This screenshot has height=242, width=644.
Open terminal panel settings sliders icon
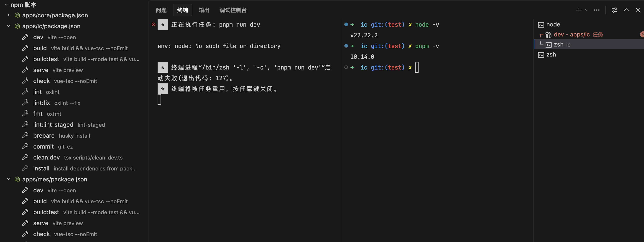pos(614,10)
